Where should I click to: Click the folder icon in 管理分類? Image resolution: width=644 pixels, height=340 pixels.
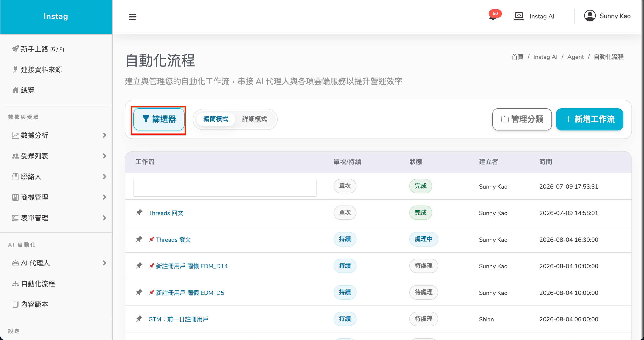[x=505, y=119]
